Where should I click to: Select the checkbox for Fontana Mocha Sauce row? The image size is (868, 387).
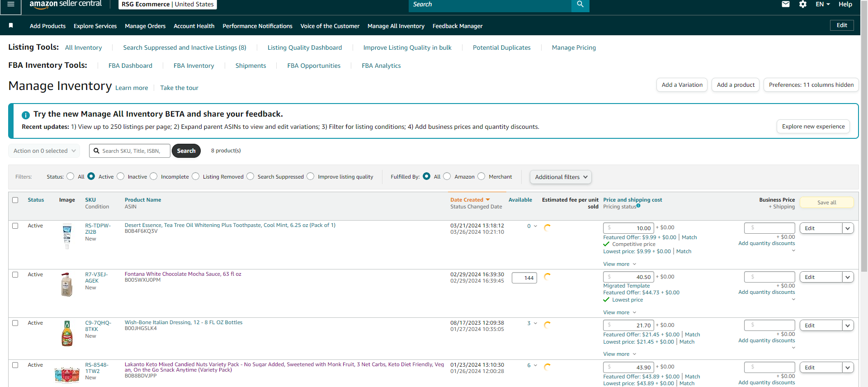pos(15,274)
